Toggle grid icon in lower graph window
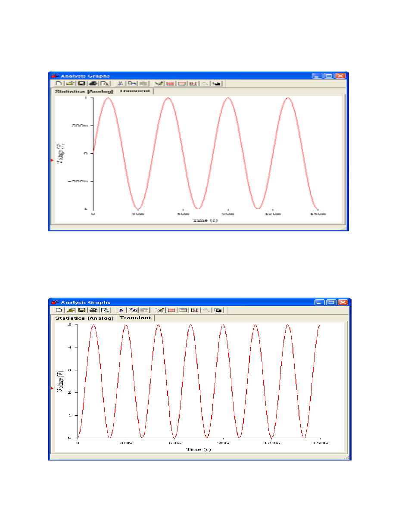The height and width of the screenshot is (532, 411). tap(171, 310)
